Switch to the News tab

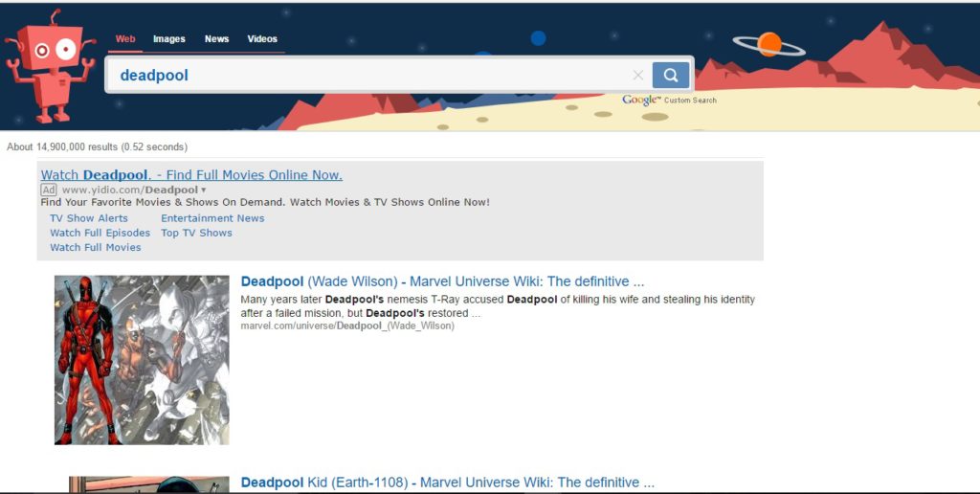[216, 39]
